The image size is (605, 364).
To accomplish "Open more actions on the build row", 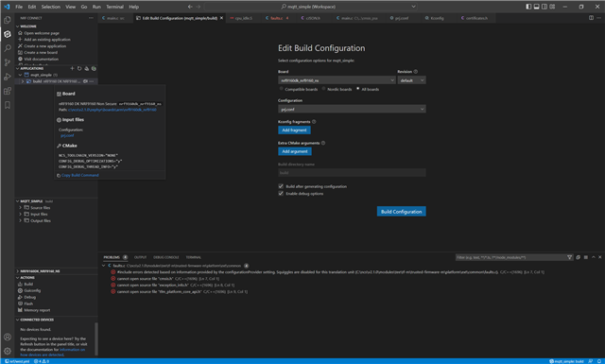I will point(92,81).
